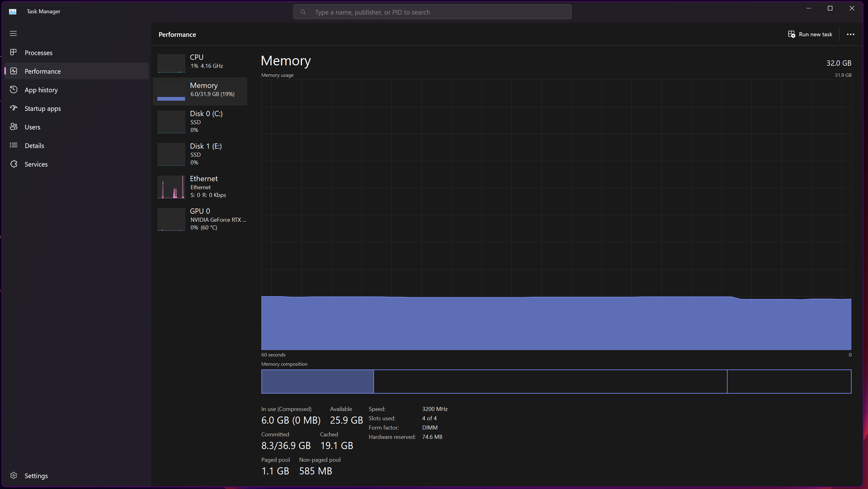Click the App history clock icon
Screen dimensions: 868x489
(14, 90)
